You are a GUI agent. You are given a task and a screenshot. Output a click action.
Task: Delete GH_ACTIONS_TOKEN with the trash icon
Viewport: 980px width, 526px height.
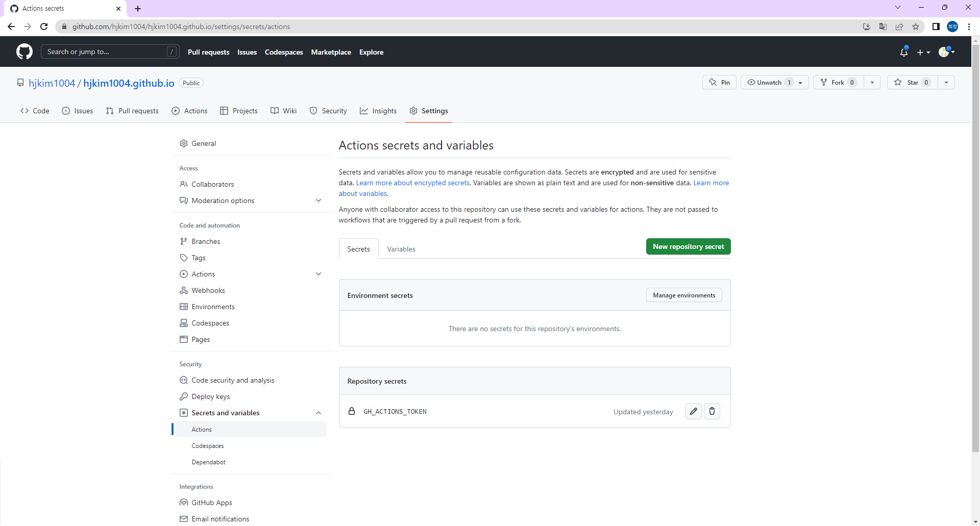(712, 411)
